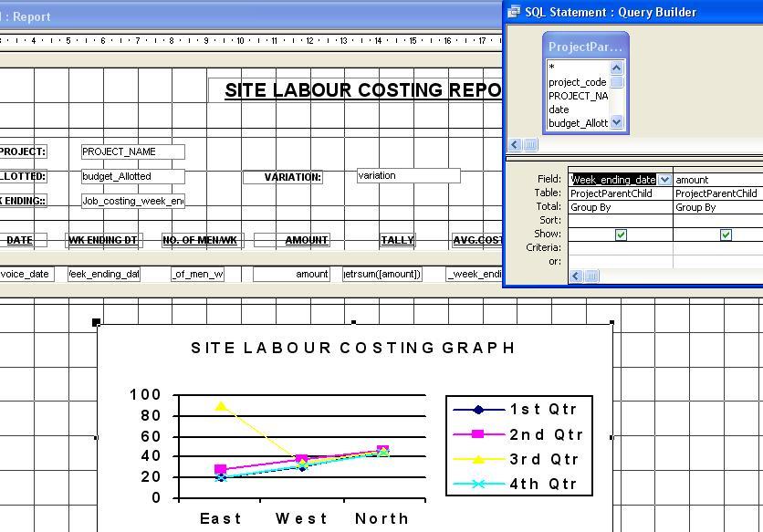Select the budget_Allotted text box in report

133,176
